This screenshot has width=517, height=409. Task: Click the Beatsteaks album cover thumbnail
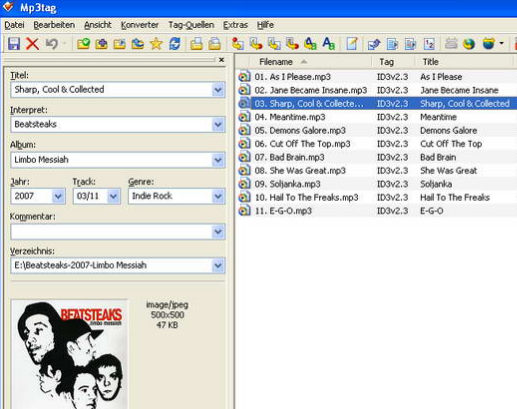point(69,354)
